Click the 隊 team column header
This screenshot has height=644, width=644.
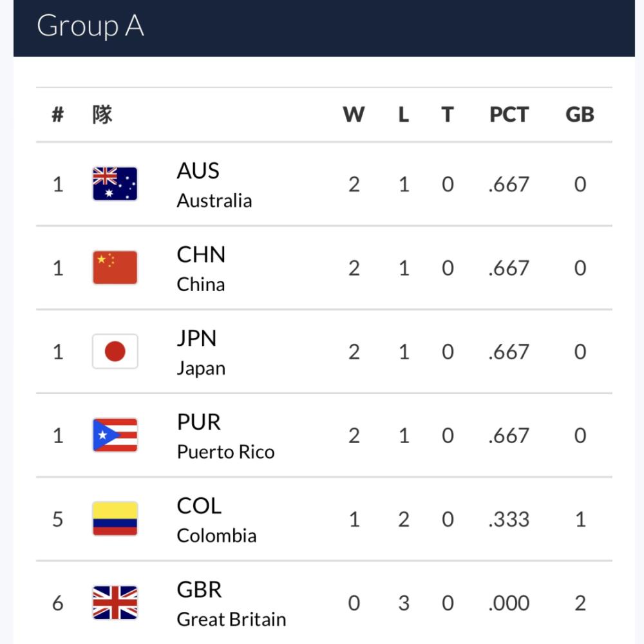(102, 115)
